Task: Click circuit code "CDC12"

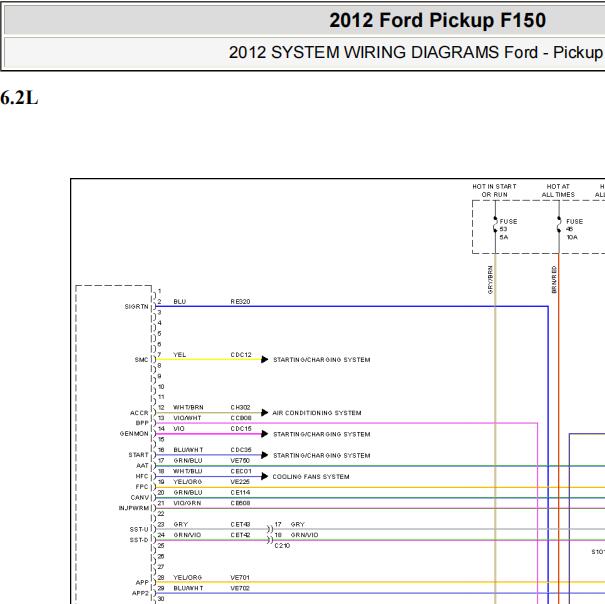Action: [x=241, y=355]
